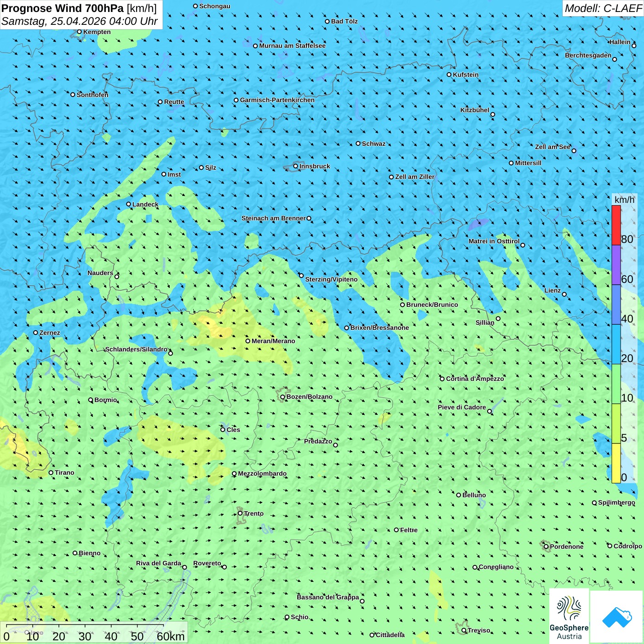
Task: Click the "60km" scale bar label
Action: 171,636
